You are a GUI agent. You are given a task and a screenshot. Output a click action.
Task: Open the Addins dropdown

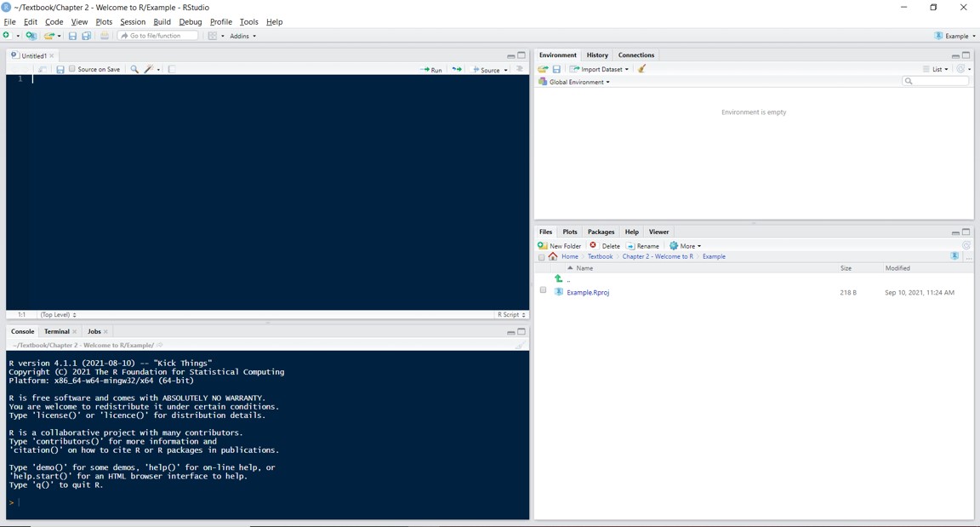pos(242,36)
